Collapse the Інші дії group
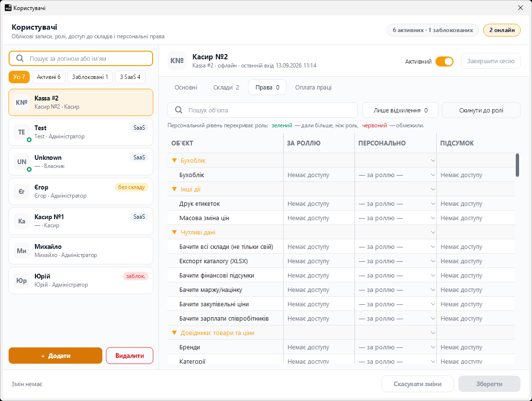Viewport: 532px width, 401px height. (x=175, y=189)
